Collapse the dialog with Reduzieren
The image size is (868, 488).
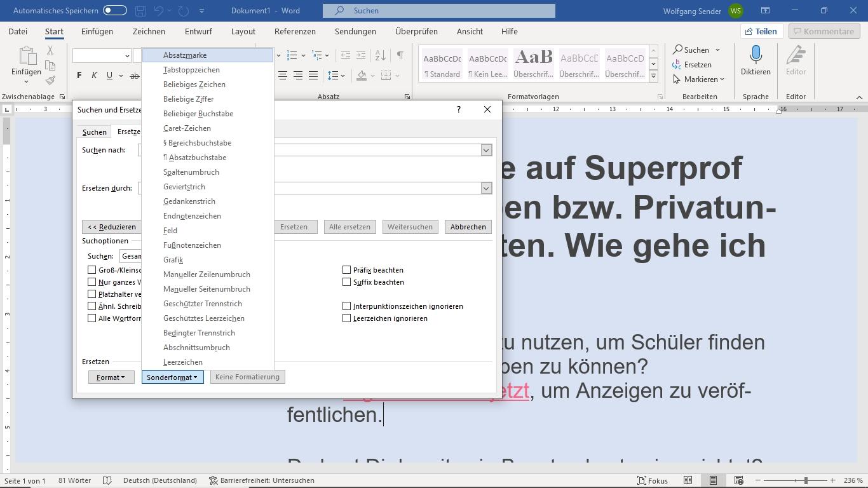coord(111,226)
